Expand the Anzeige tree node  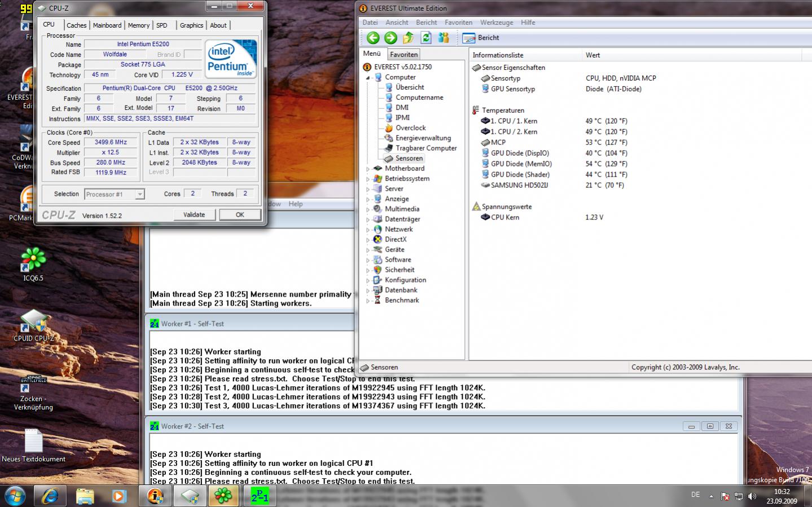[368, 199]
